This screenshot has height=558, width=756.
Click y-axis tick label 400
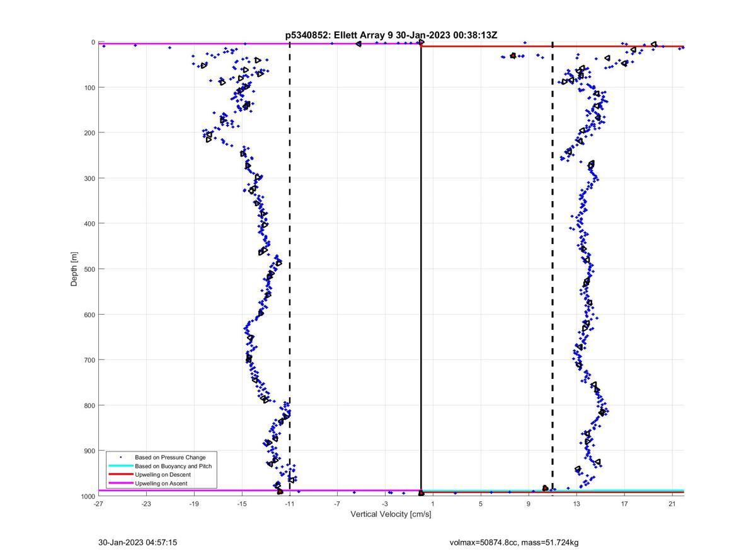coord(89,224)
